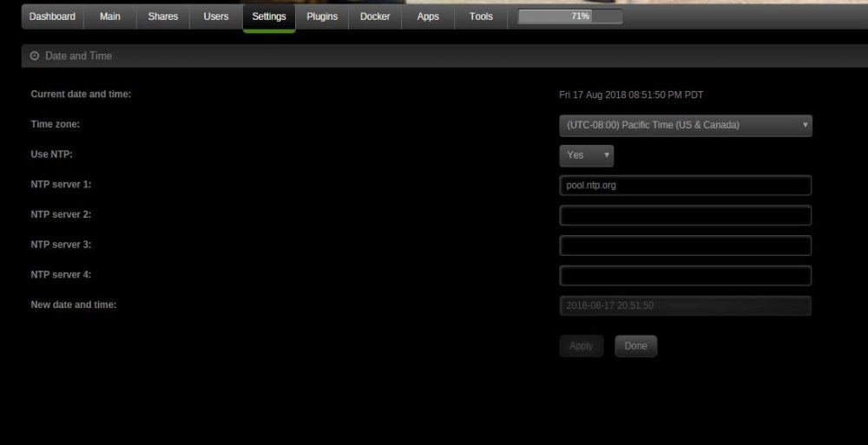Go to the Shares tab
868x445 pixels.
pyautogui.click(x=163, y=16)
